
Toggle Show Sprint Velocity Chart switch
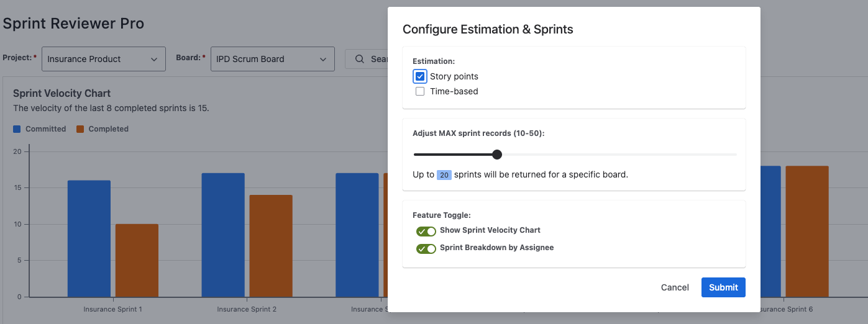426,231
